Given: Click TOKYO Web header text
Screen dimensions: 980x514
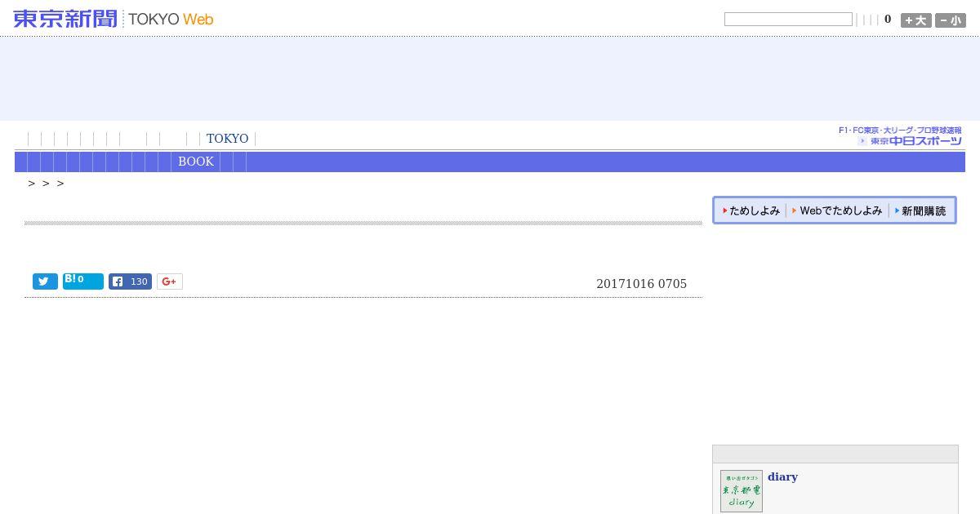Looking at the screenshot, I should click(171, 19).
